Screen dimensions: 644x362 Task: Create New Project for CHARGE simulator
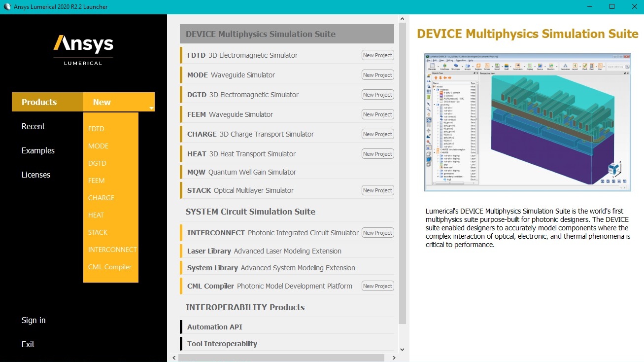[377, 134]
